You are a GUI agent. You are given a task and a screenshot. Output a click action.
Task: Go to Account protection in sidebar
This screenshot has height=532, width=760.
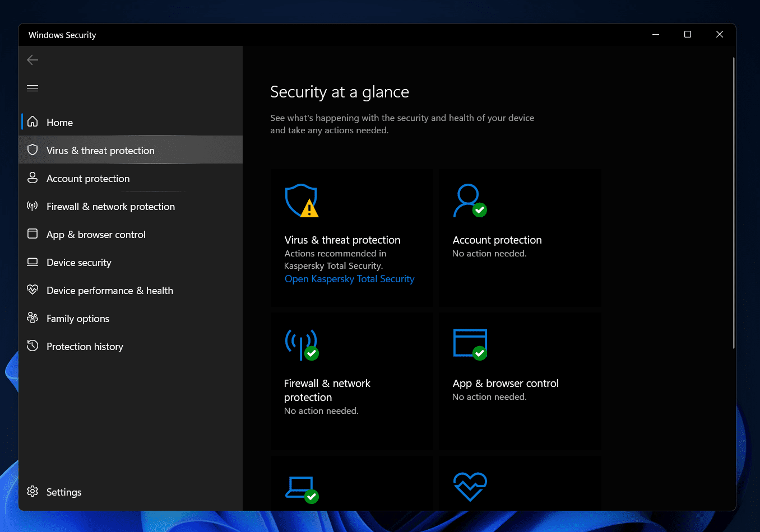click(x=88, y=178)
